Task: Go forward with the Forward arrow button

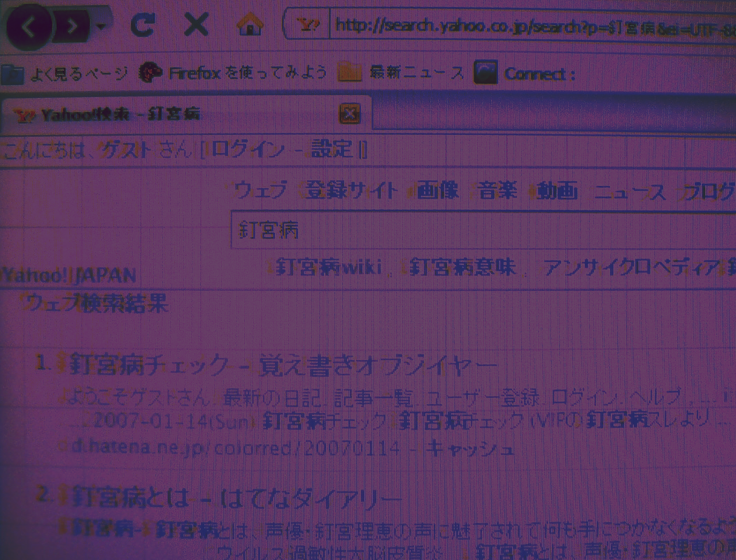Action: click(71, 27)
